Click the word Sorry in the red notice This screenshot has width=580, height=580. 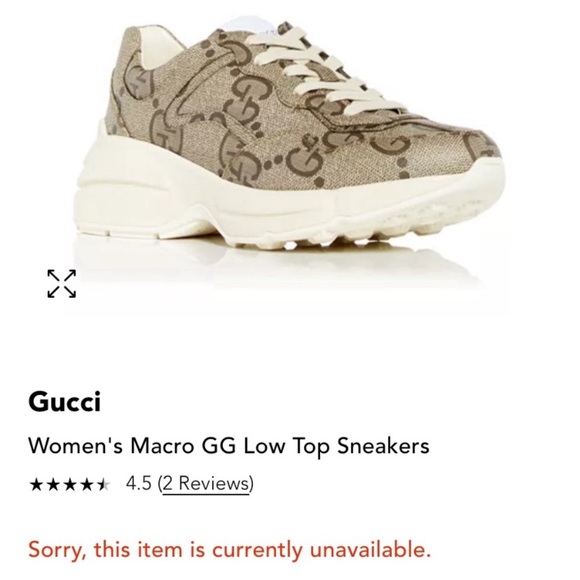57,550
